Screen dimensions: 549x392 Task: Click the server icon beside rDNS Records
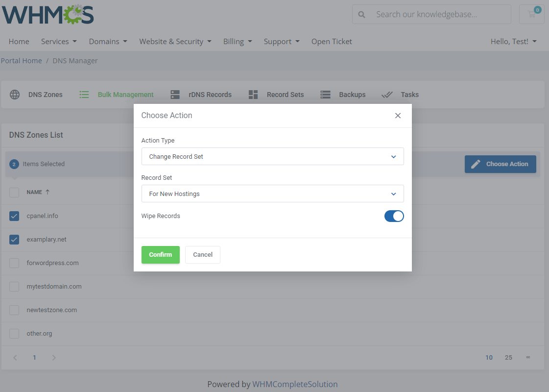[175, 95]
